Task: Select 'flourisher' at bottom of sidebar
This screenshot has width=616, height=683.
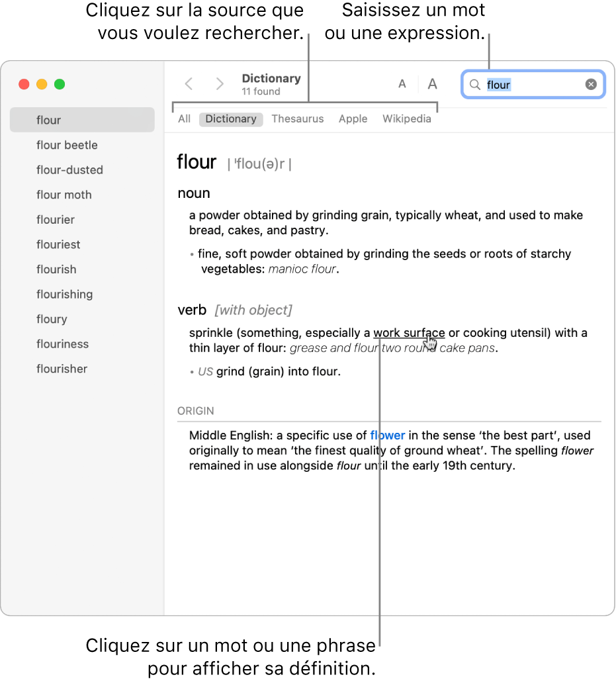Action: click(82, 369)
